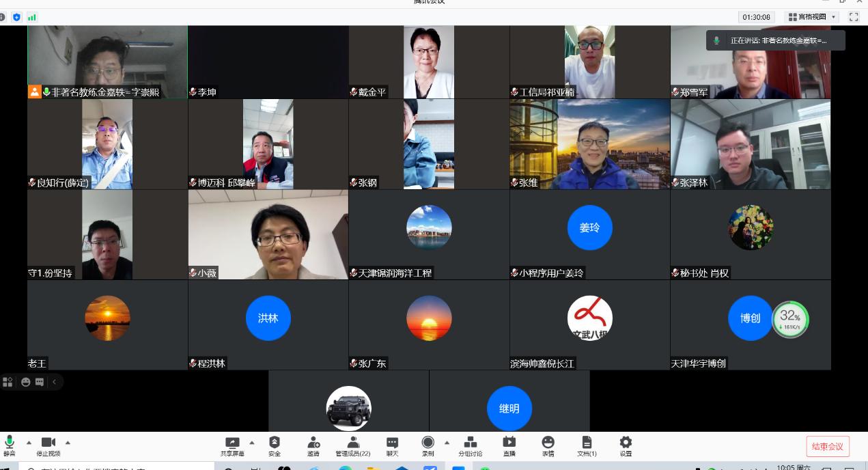Select 戴金平's video tile
The height and width of the screenshot is (470, 868).
point(429,62)
